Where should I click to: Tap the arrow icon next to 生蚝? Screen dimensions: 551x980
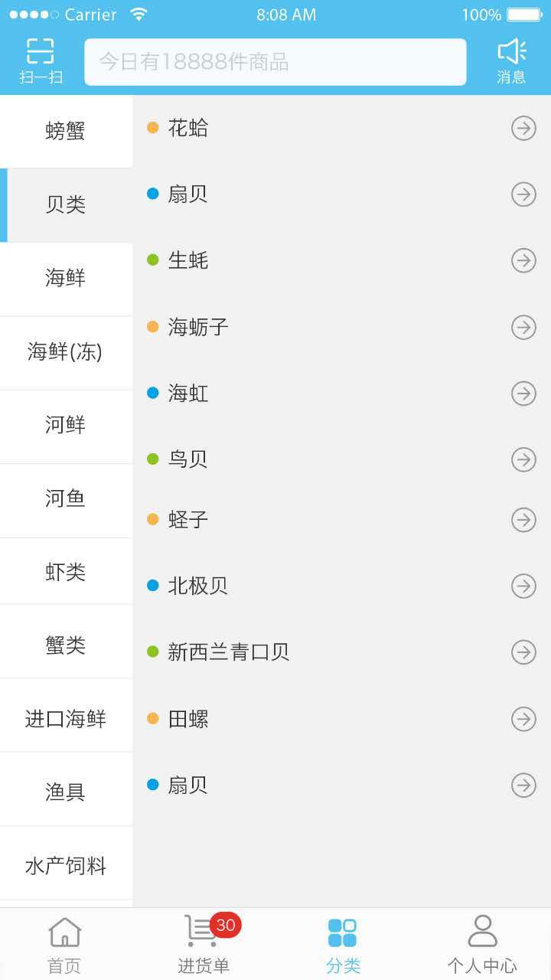(x=523, y=261)
